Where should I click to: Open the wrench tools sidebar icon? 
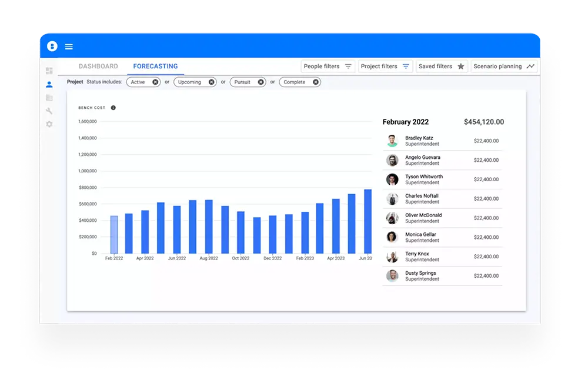click(x=49, y=111)
